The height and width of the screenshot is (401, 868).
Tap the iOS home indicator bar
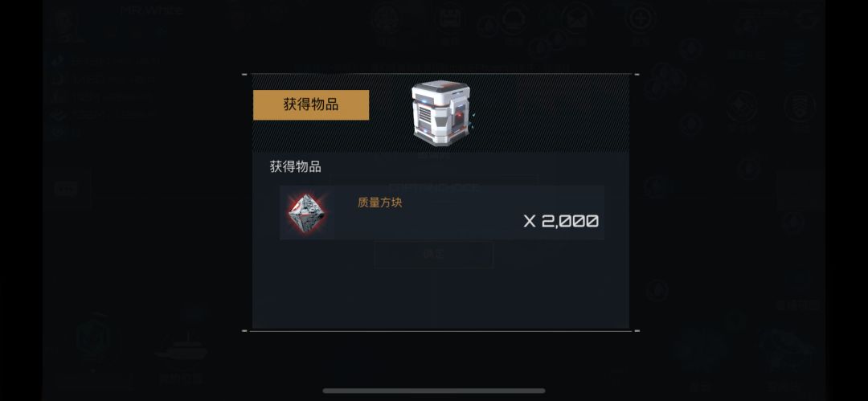[434, 391]
